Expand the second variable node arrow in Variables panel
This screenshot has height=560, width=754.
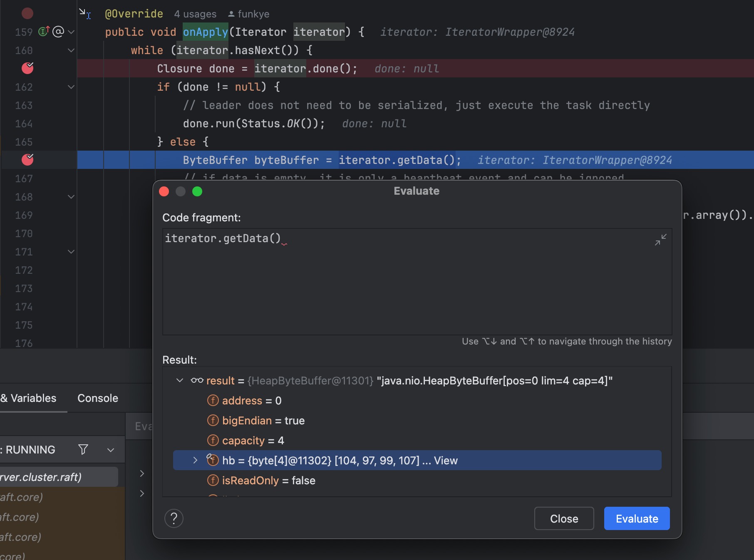(x=142, y=493)
